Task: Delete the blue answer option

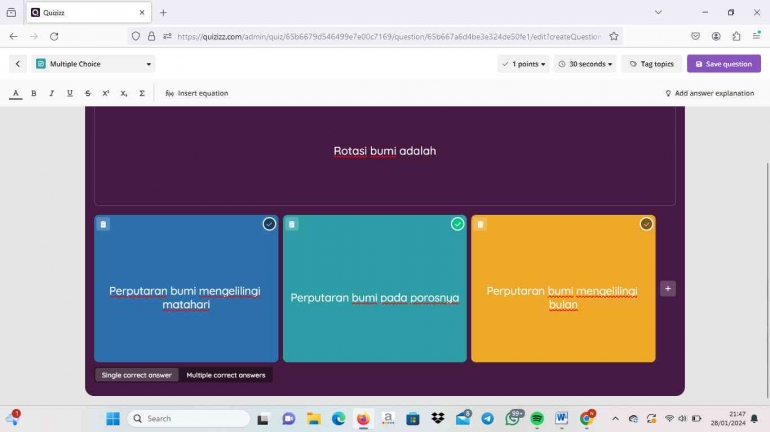Action: [x=103, y=224]
